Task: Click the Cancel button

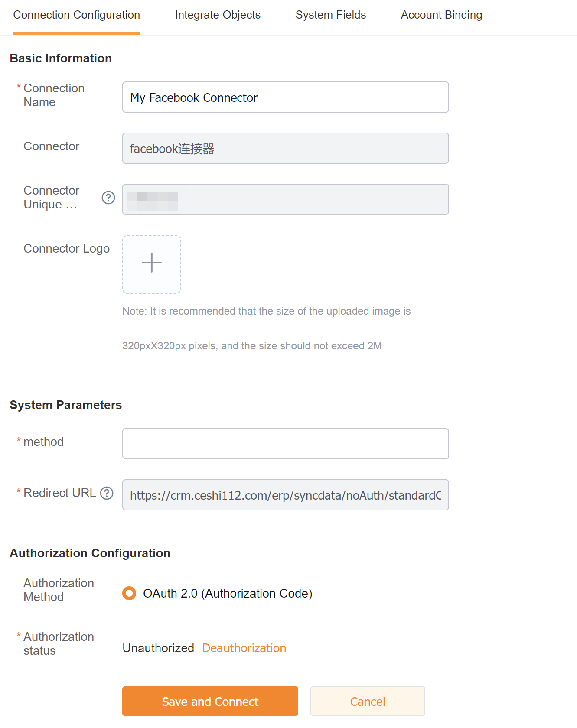Action: click(367, 701)
